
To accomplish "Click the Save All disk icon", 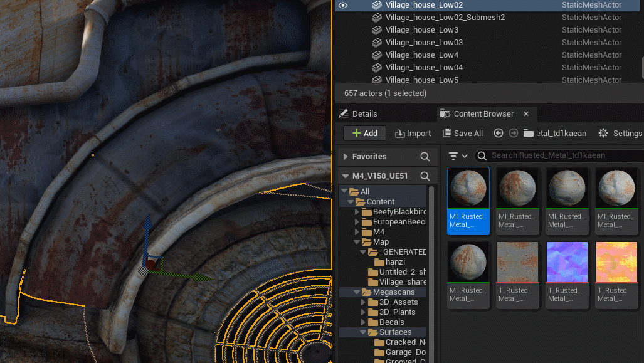I will click(447, 133).
